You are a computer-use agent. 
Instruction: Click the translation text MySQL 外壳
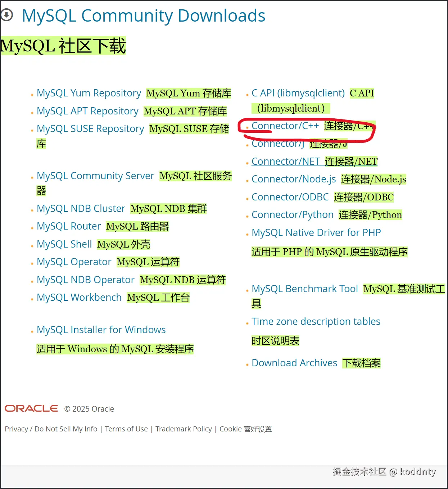(124, 244)
